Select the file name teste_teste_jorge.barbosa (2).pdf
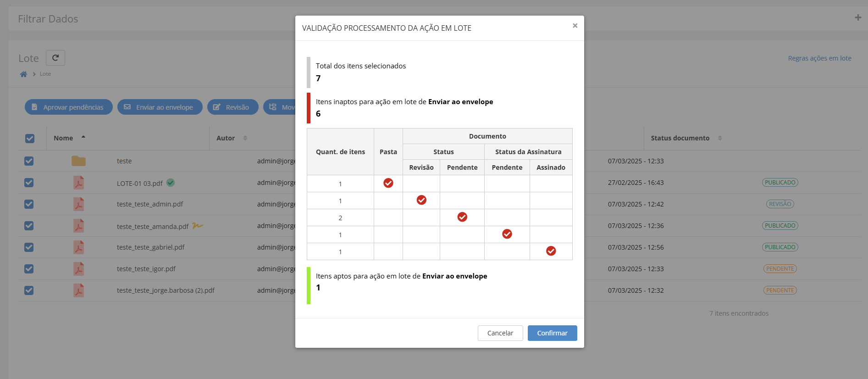The width and height of the screenshot is (868, 379). pyautogui.click(x=166, y=290)
